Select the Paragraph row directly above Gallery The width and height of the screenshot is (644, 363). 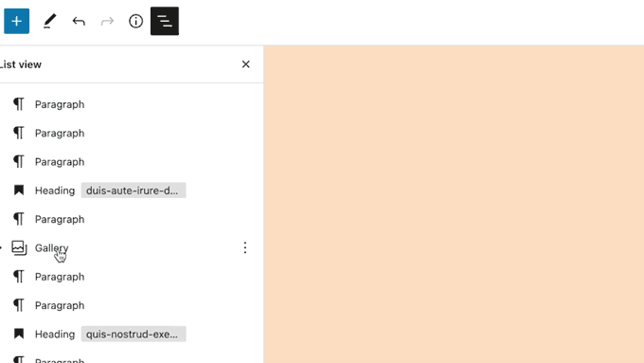tap(132, 219)
